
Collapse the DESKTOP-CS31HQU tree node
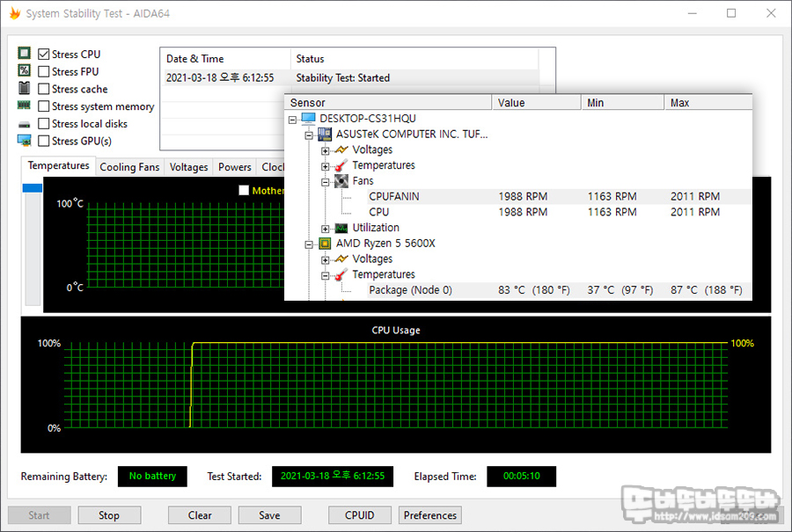292,120
